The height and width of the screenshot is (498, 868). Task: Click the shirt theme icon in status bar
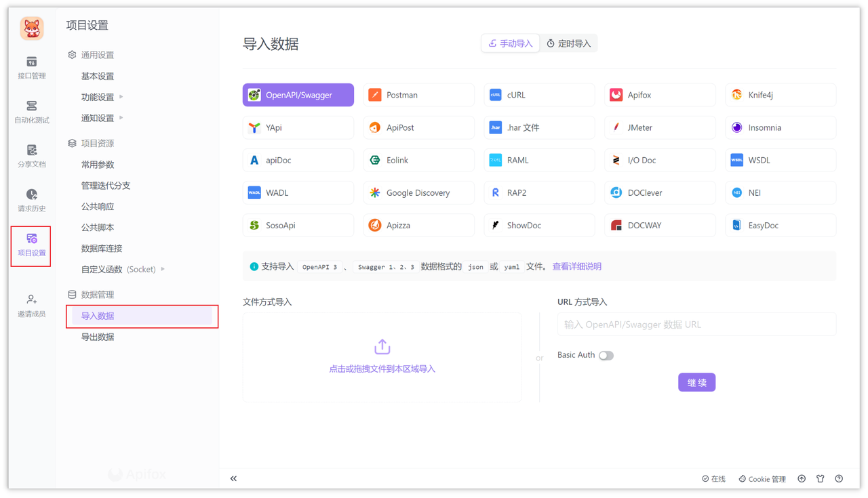tap(821, 479)
